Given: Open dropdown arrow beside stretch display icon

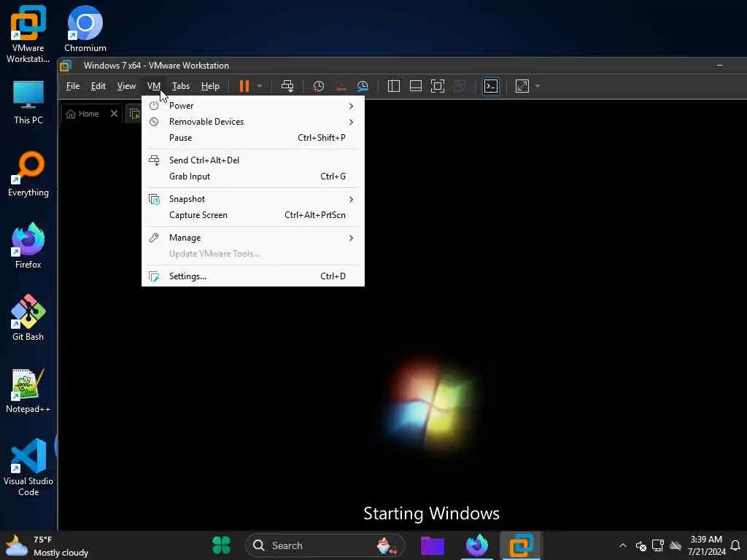Looking at the screenshot, I should (x=538, y=86).
